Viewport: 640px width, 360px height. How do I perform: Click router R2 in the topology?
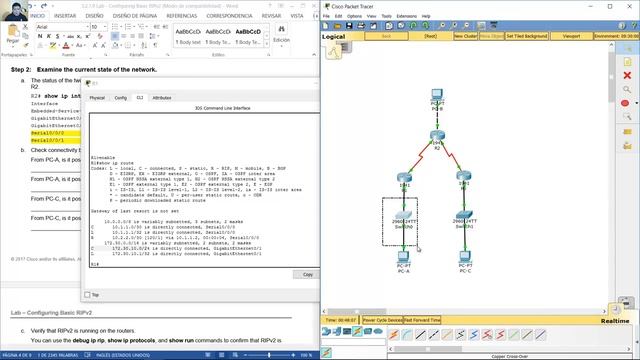(437, 136)
